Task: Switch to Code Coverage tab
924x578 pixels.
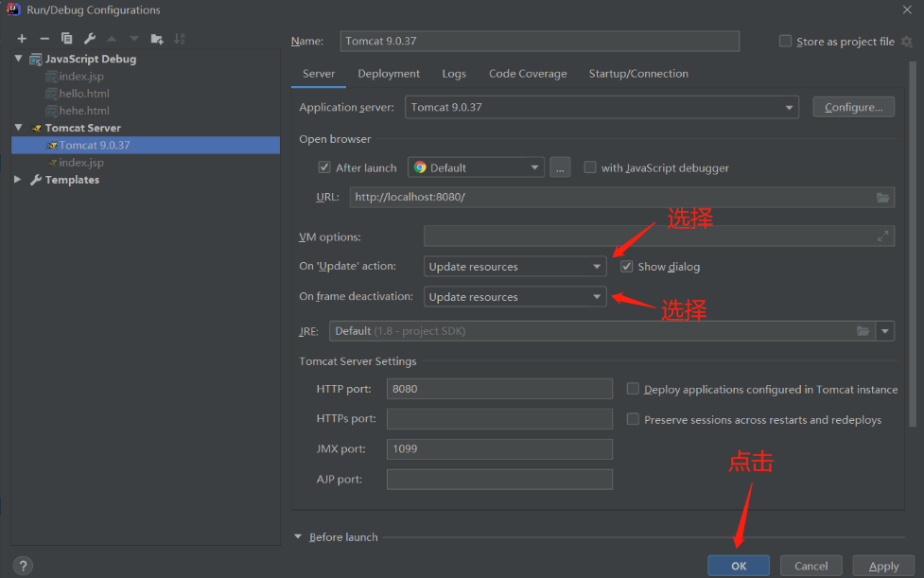Action: [528, 74]
